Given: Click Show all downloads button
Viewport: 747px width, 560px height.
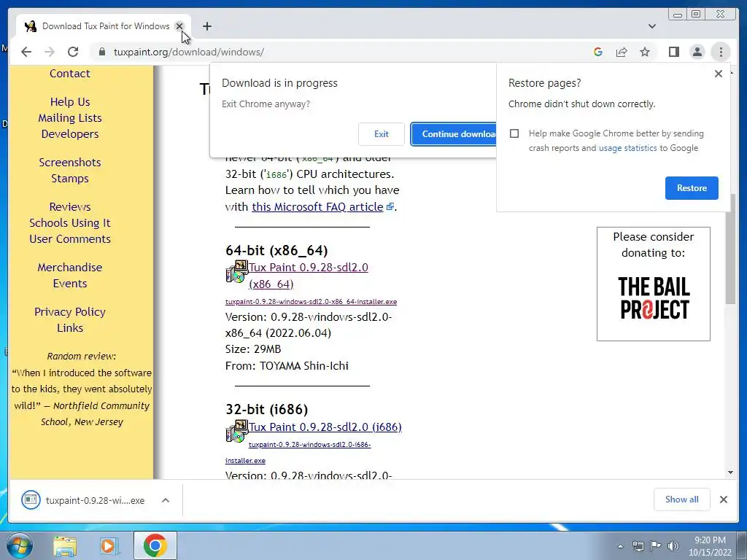Looking at the screenshot, I should [x=682, y=499].
